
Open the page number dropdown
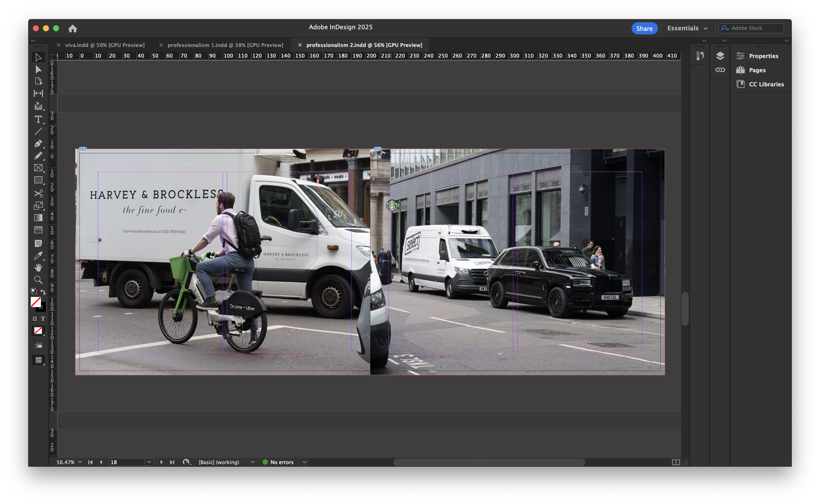(x=149, y=462)
